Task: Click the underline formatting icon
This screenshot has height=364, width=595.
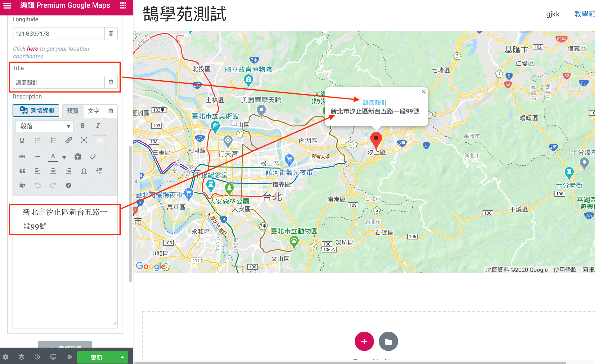Action: [22, 140]
